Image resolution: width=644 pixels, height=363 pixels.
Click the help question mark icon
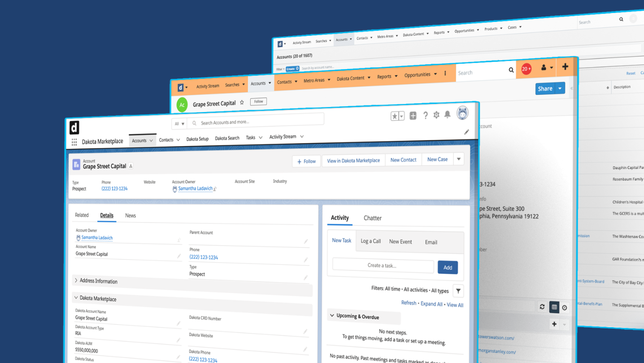point(425,116)
